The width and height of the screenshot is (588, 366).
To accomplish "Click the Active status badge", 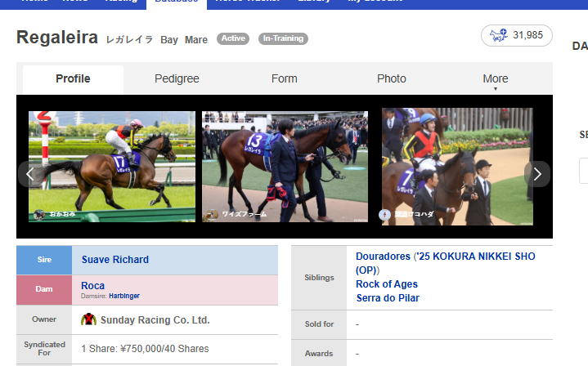I will 233,38.
